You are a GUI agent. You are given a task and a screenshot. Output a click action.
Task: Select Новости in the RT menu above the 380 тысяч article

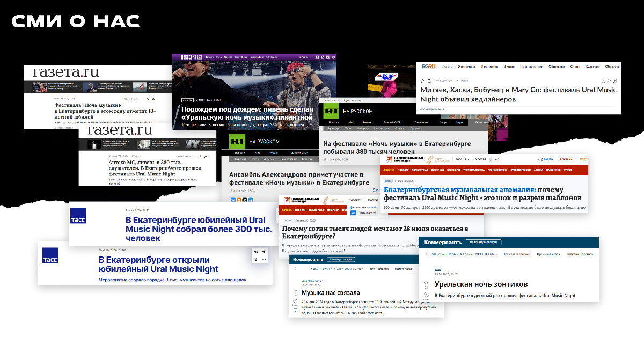[x=333, y=123]
